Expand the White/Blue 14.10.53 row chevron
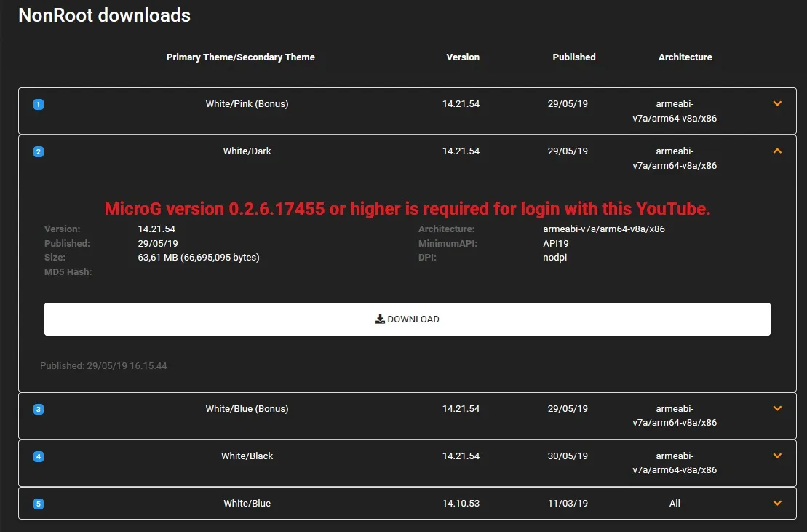 777,503
